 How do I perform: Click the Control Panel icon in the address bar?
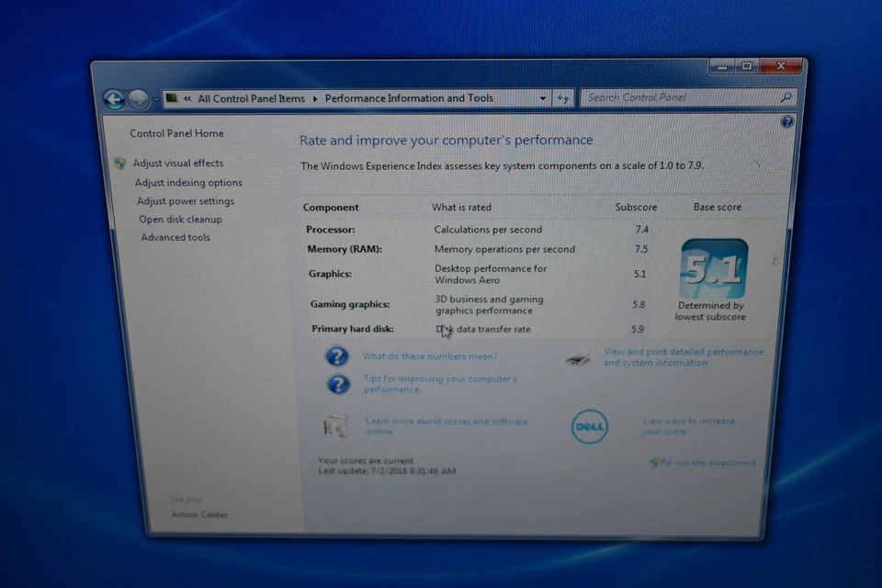coord(171,98)
